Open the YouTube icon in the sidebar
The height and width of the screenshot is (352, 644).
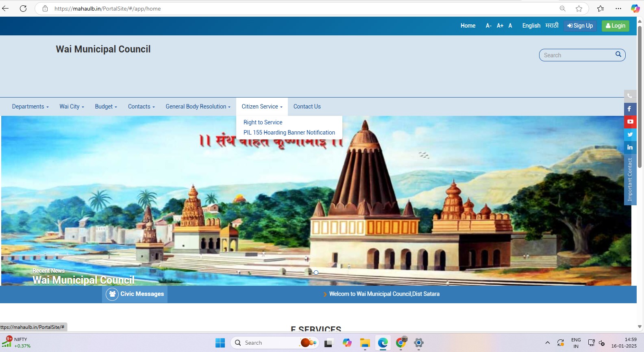630,122
